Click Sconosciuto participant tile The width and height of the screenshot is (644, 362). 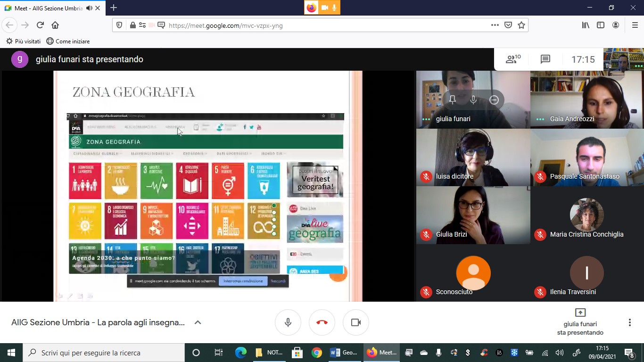[473, 273]
